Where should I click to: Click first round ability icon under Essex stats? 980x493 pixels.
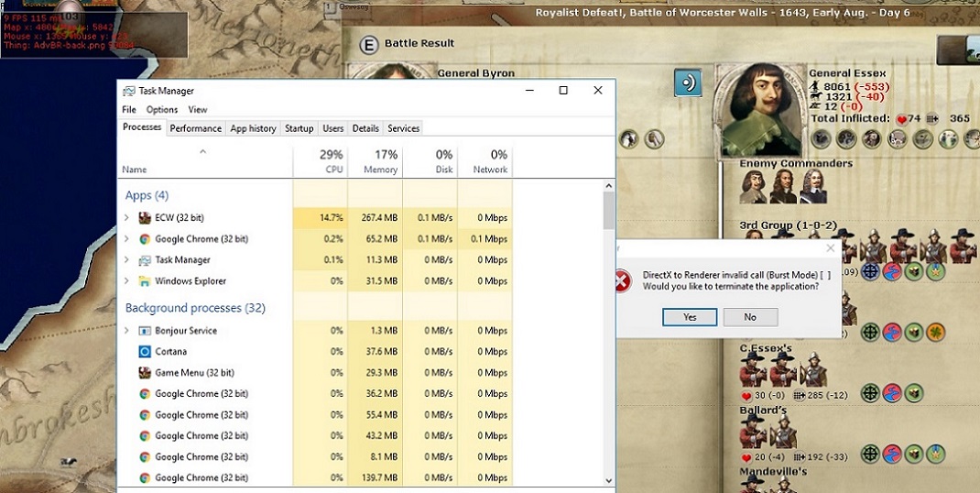point(821,139)
